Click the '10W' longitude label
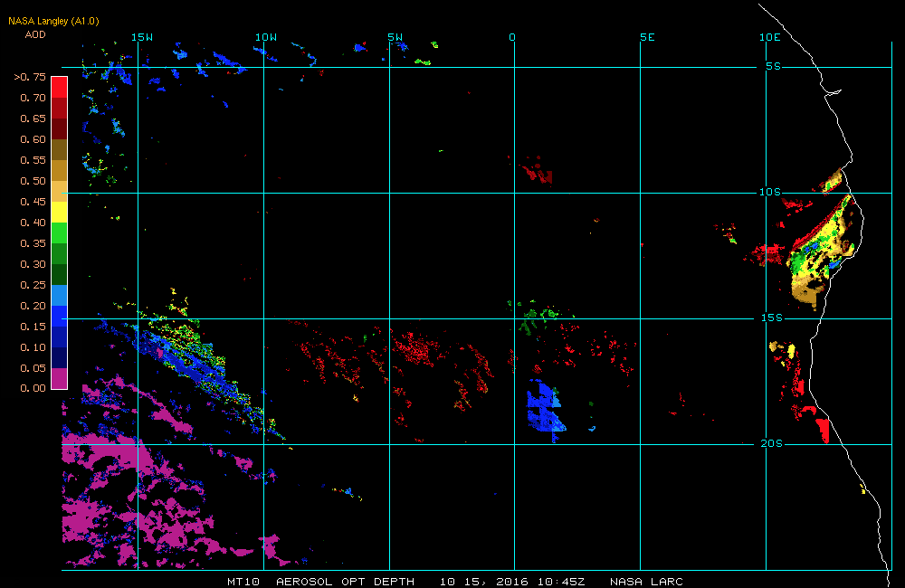Viewport: 905px width, 588px height. tap(266, 37)
